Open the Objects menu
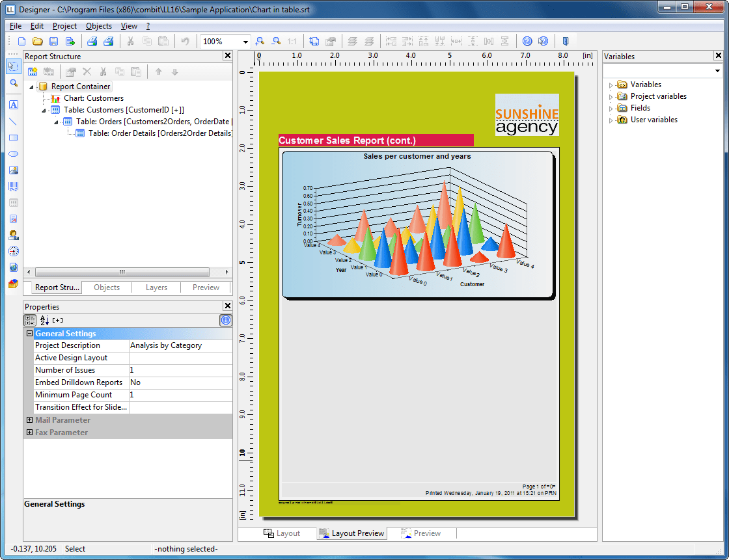The width and height of the screenshot is (729, 560). click(99, 26)
